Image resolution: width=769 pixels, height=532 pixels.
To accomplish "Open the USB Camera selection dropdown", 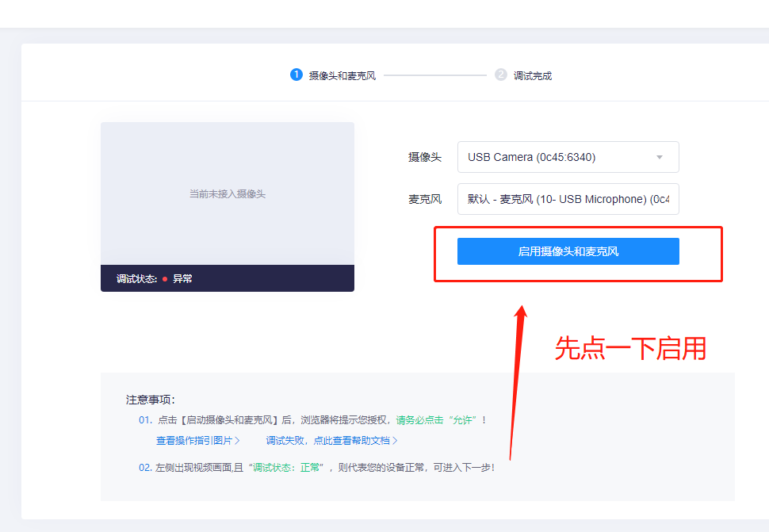I will point(568,157).
